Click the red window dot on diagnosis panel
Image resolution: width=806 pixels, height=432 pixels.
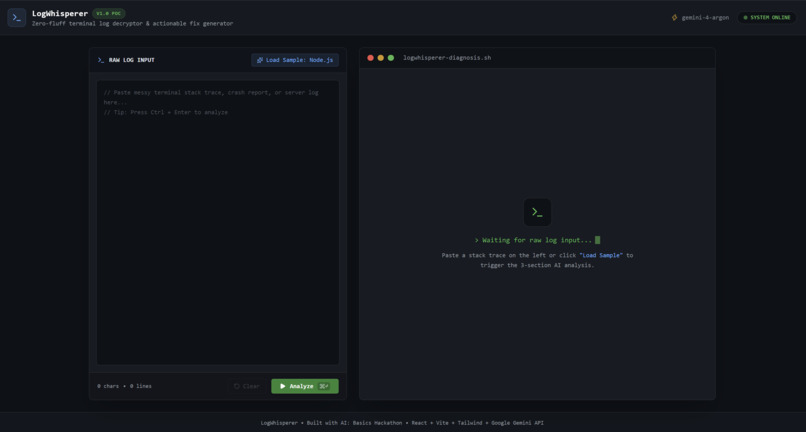[x=370, y=58]
